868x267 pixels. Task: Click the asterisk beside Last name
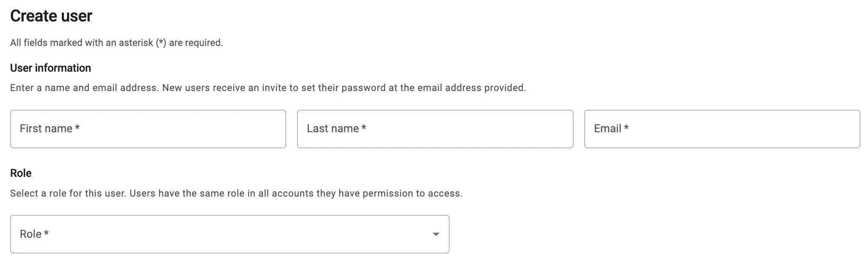pyautogui.click(x=364, y=128)
